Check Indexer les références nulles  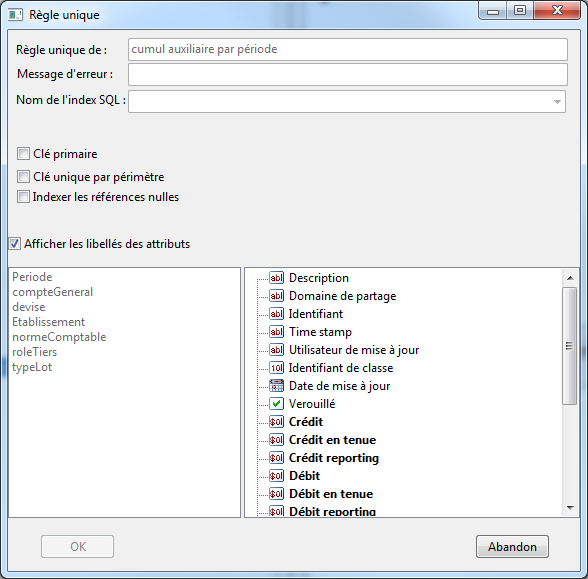pyautogui.click(x=23, y=197)
